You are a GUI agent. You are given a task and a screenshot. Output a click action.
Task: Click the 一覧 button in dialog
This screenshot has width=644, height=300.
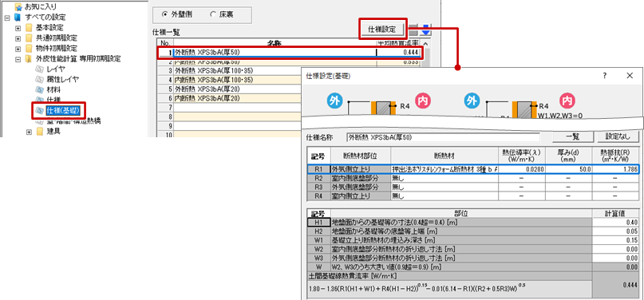click(x=572, y=137)
